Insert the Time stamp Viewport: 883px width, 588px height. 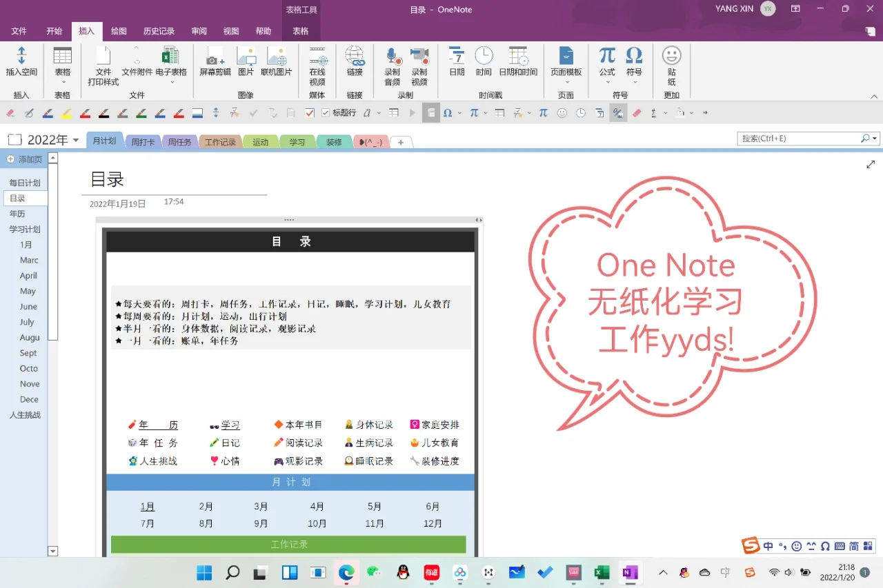coord(484,62)
